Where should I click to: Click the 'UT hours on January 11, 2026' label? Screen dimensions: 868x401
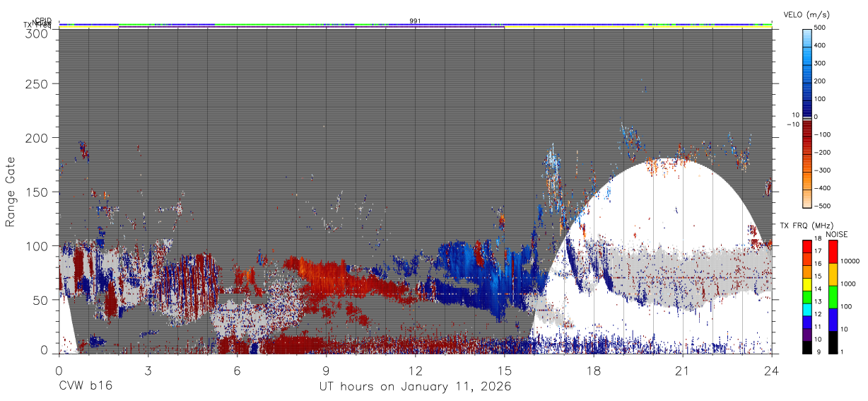(415, 386)
